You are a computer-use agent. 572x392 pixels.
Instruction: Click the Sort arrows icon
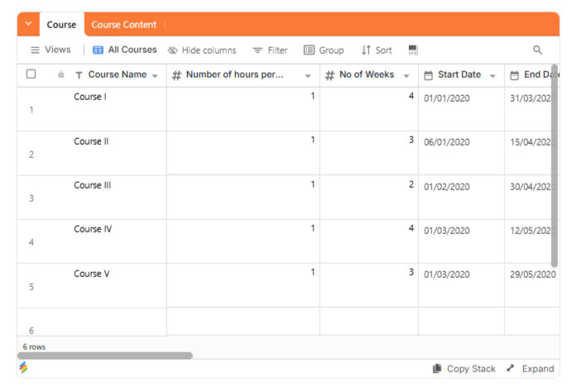point(366,50)
